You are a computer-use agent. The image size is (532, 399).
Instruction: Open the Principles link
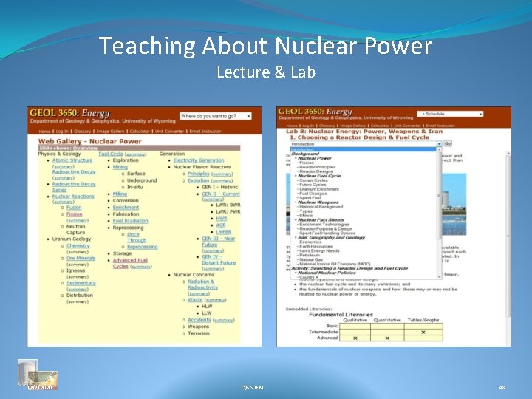pyautogui.click(x=199, y=174)
